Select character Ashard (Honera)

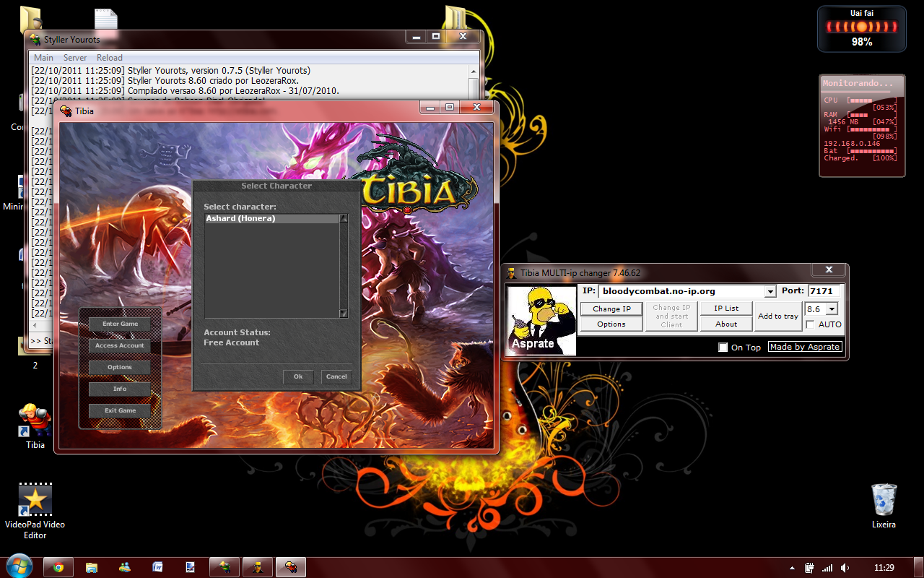click(x=272, y=218)
